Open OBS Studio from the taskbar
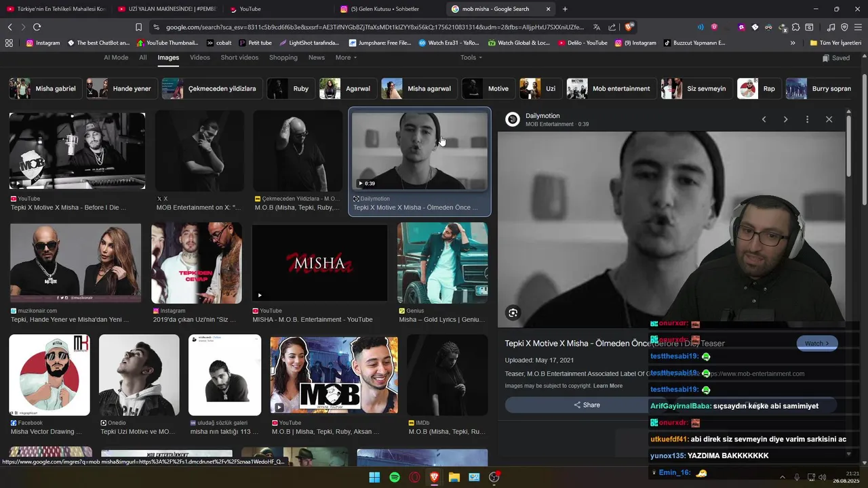The image size is (868, 488). pyautogui.click(x=494, y=477)
